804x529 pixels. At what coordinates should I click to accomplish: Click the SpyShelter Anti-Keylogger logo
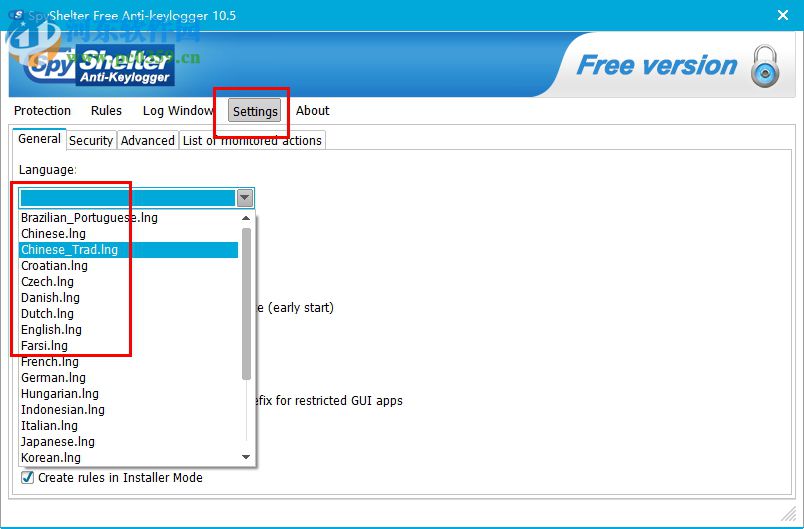97,66
